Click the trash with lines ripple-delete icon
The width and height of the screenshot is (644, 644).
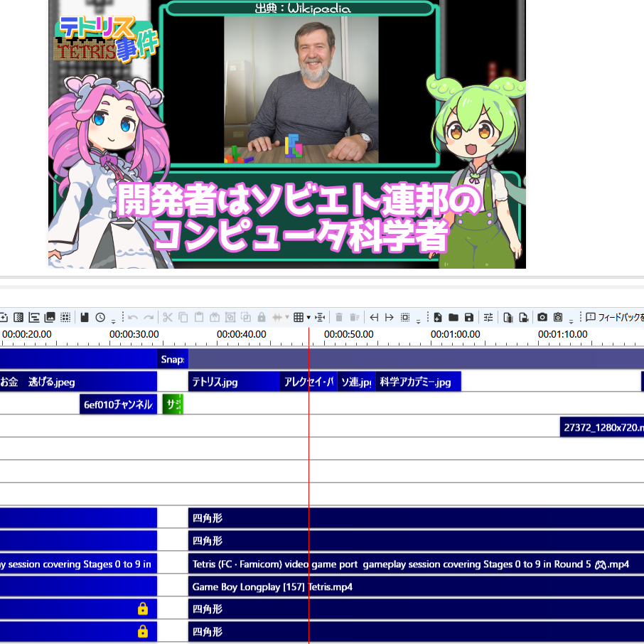coord(355,317)
